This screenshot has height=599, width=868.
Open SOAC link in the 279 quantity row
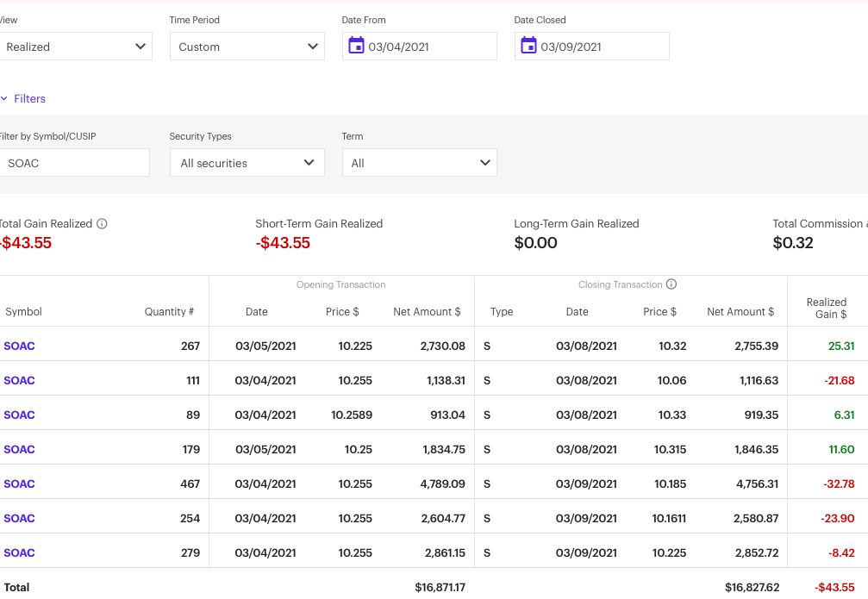pos(19,552)
